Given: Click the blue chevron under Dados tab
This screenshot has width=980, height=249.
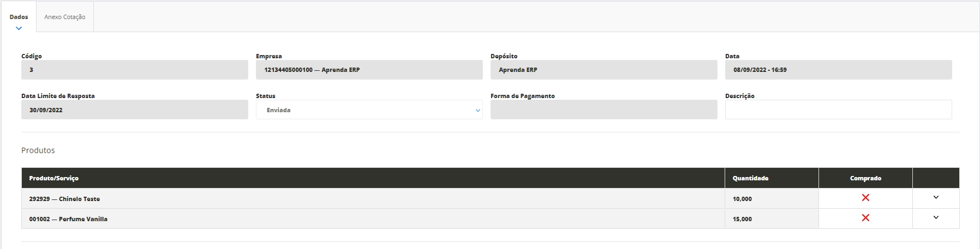Looking at the screenshot, I should 19,28.
